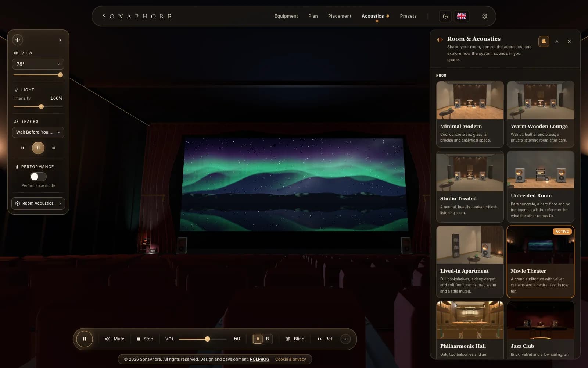Click waveform icon in left panel header
Image resolution: width=588 pixels, height=368 pixels.
(18, 40)
